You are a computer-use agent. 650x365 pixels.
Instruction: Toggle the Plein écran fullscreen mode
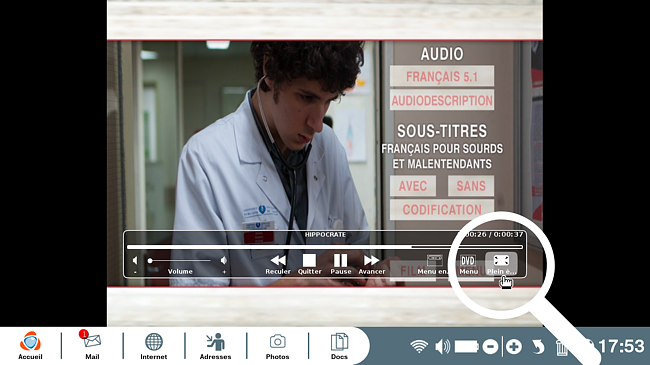tap(501, 264)
